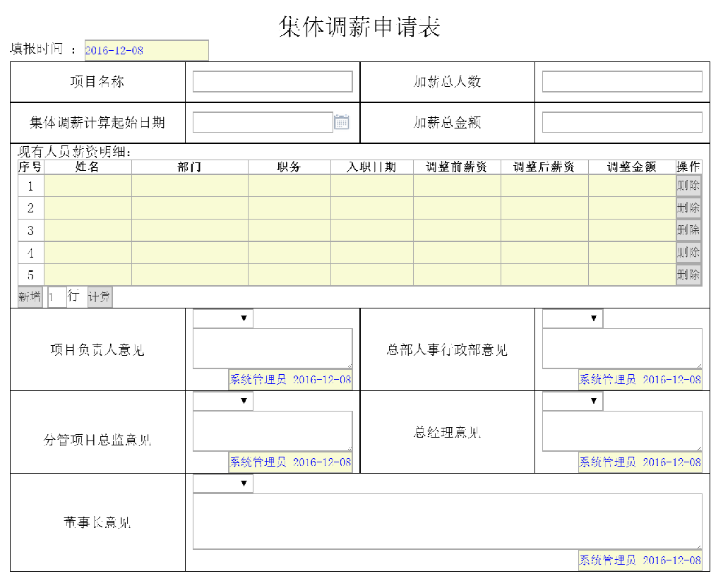Delete row 5 with its 删除 button
This screenshot has height=588, width=723.
pyautogui.click(x=688, y=275)
